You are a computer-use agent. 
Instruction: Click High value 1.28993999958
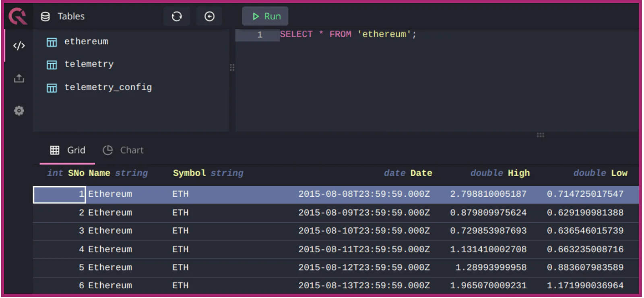(x=491, y=268)
